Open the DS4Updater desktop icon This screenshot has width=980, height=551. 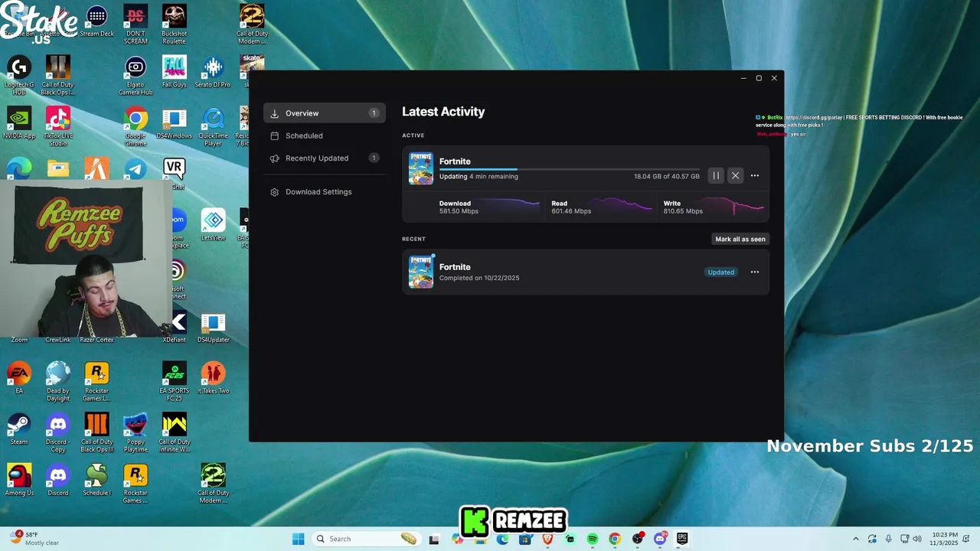213,327
